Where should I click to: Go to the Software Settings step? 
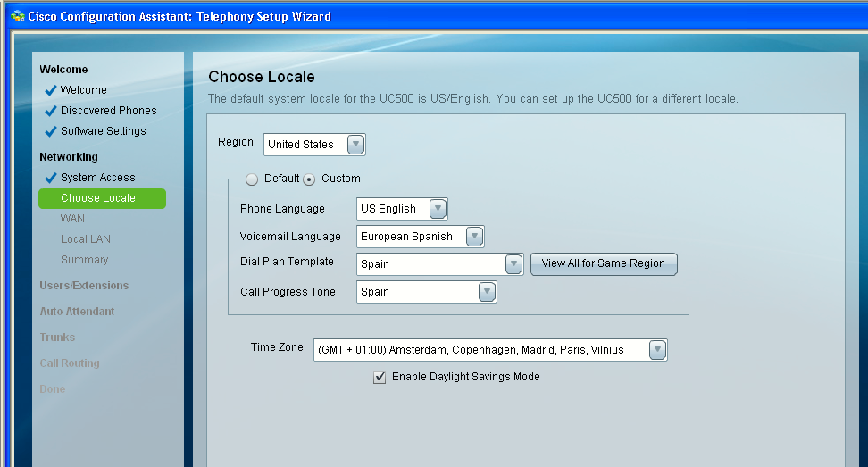pyautogui.click(x=103, y=130)
